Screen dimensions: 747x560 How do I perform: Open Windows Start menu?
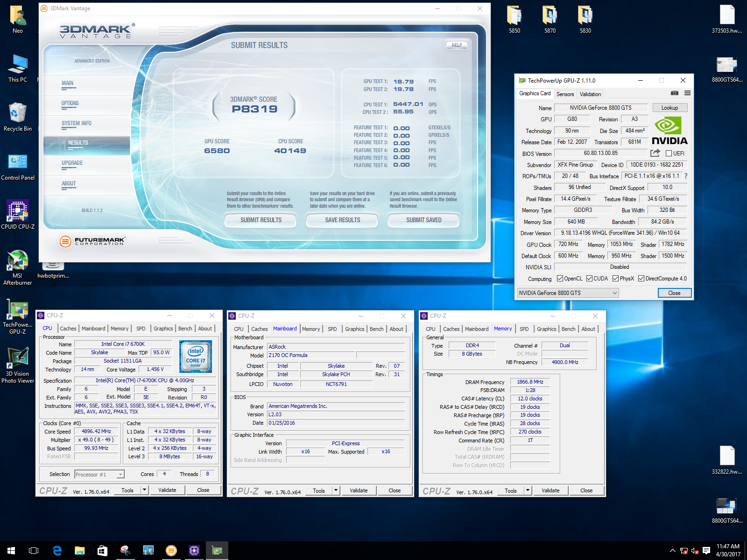point(11,551)
